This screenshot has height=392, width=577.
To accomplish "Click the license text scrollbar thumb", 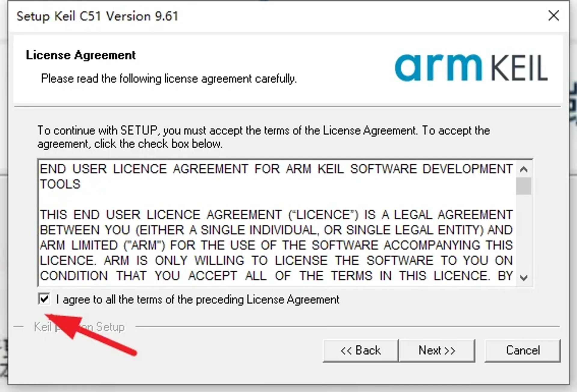I will tap(524, 186).
